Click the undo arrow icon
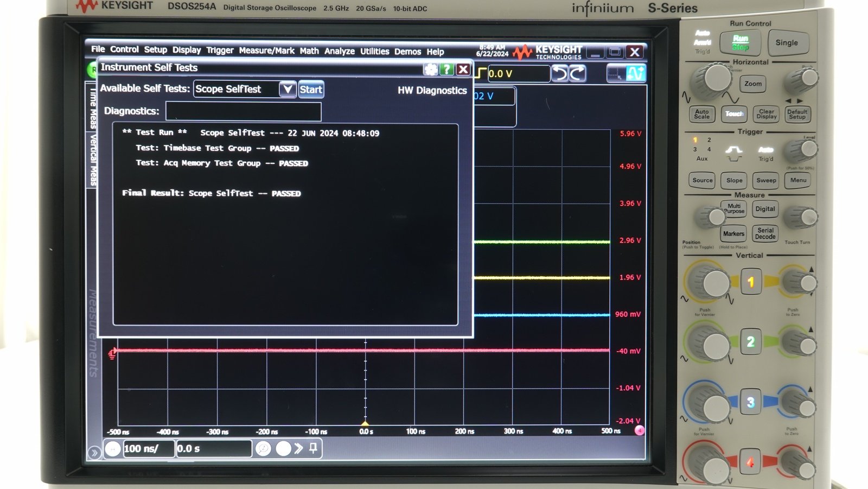The image size is (868, 489). click(x=560, y=73)
